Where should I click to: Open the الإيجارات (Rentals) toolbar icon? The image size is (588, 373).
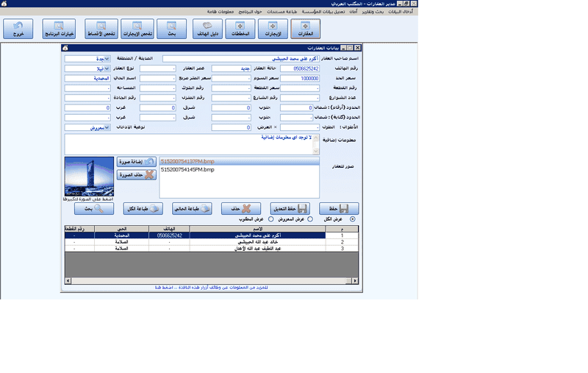272,28
